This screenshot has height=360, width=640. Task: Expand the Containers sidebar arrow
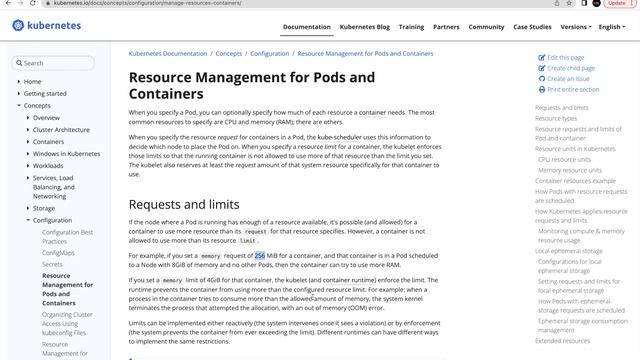point(28,142)
